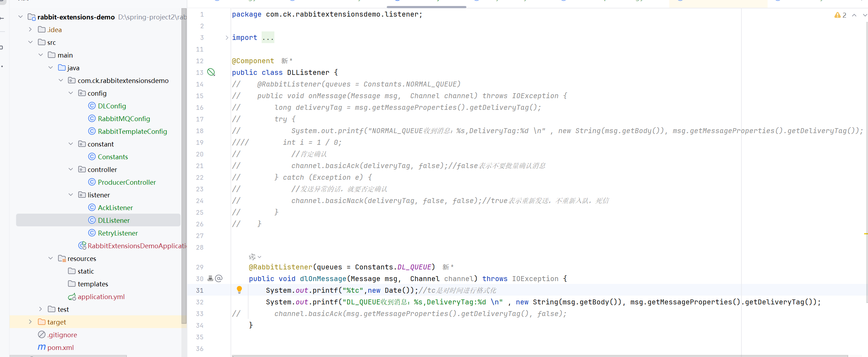This screenshot has width=868, height=357.
Task: Expand the .idea folder
Action: (30, 29)
